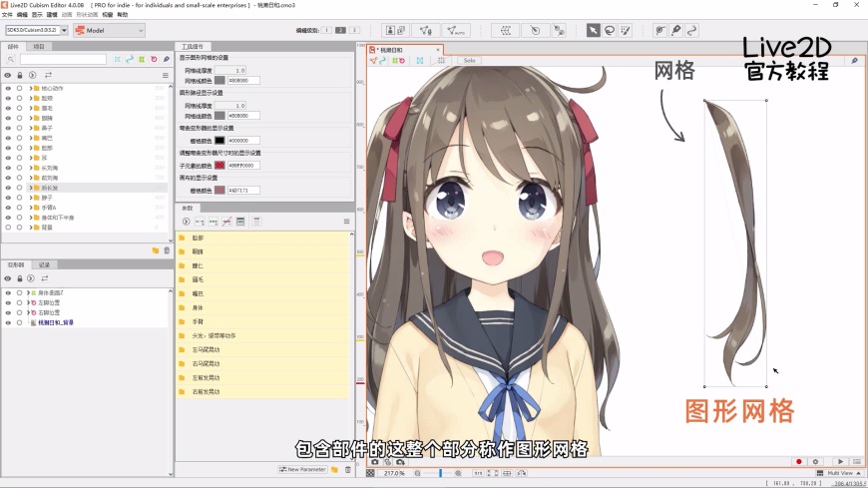Expand the 前刘海 folder
The image size is (868, 488).
31,178
